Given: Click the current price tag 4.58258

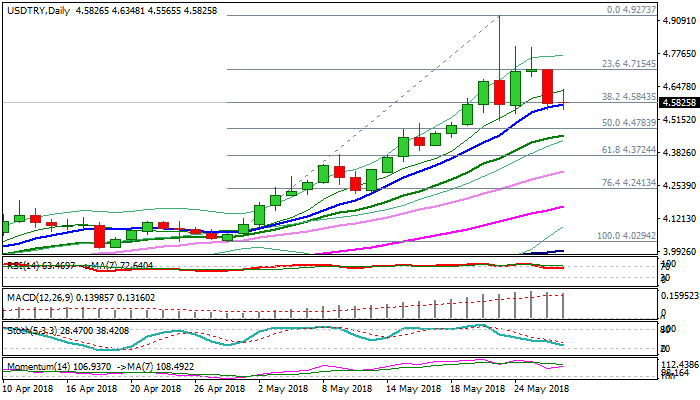Looking at the screenshot, I should 677,103.
